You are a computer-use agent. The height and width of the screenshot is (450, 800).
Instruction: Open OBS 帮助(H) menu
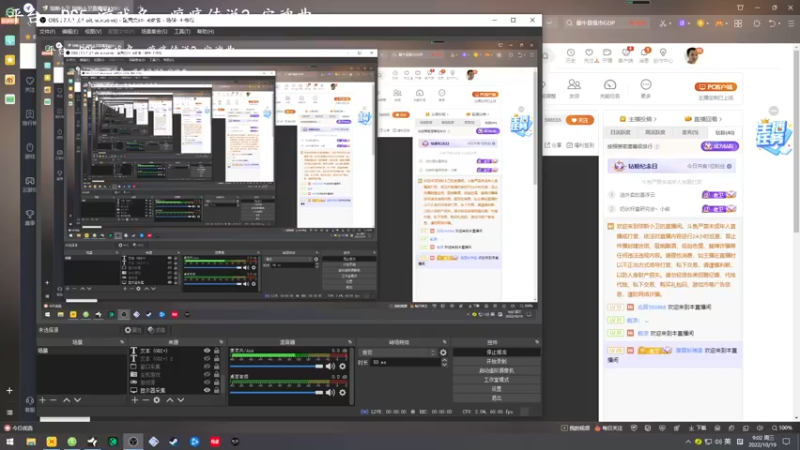point(205,32)
